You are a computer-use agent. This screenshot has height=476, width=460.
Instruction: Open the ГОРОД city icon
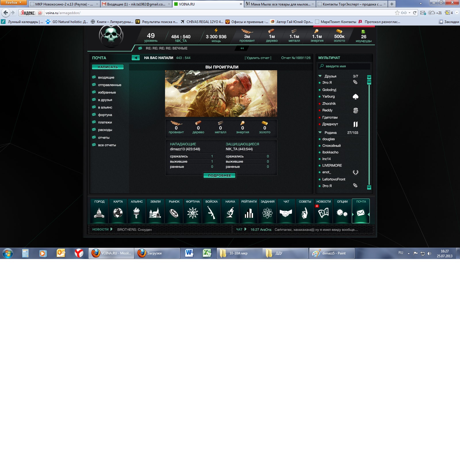coord(99,213)
